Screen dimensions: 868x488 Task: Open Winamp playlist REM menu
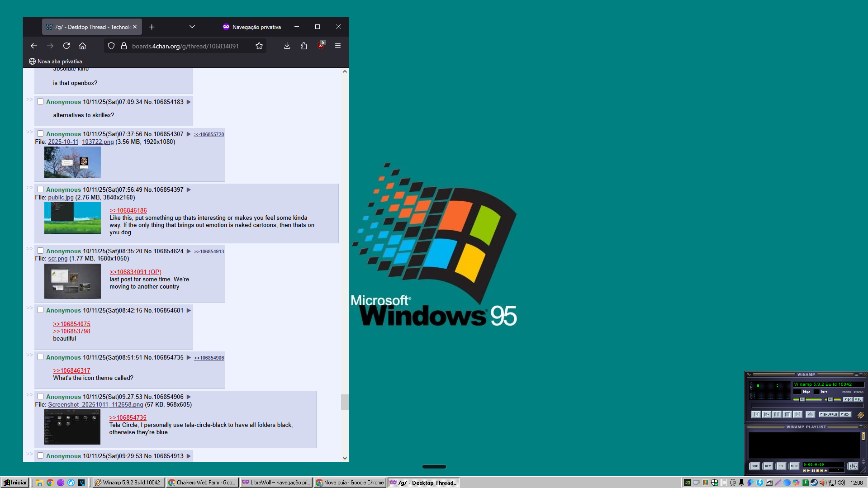768,466
